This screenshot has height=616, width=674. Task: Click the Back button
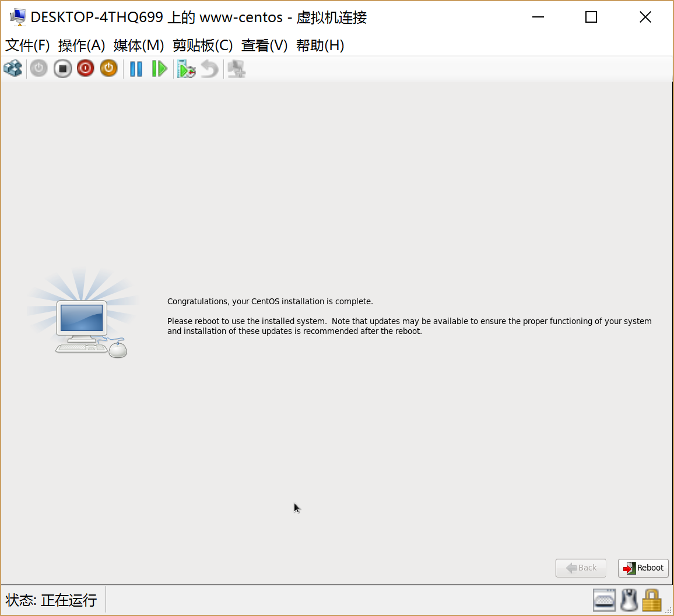(581, 568)
